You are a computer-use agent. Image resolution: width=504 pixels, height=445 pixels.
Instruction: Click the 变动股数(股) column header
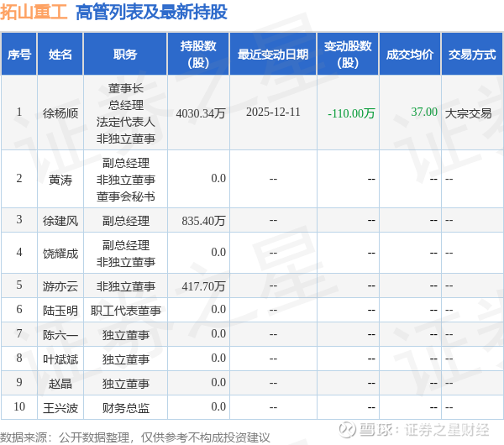(348, 54)
